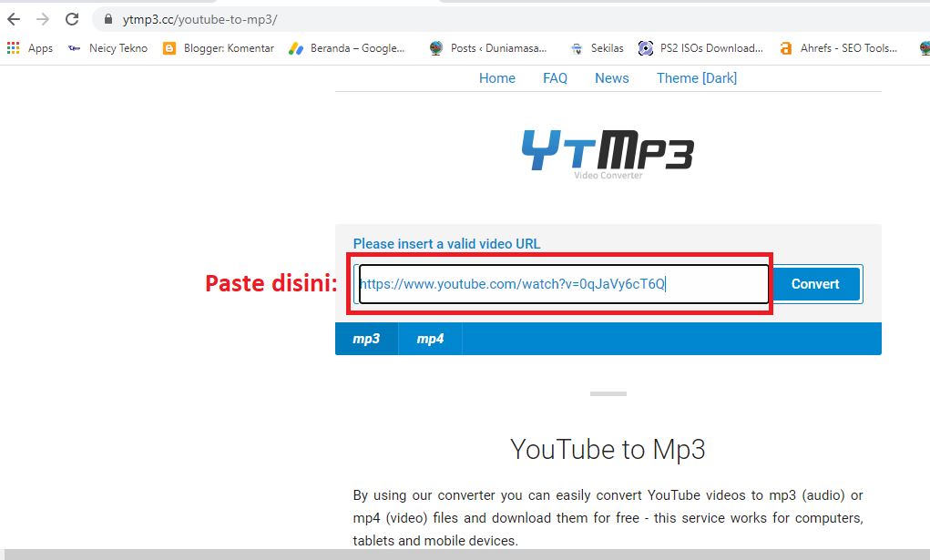Open the Sekilas bookmark

coord(607,48)
